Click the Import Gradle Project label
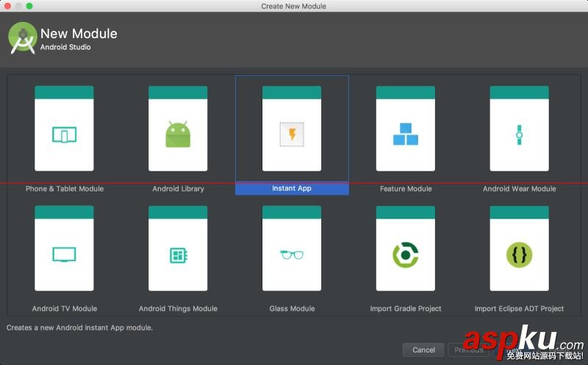The height and width of the screenshot is (365, 588). click(406, 308)
